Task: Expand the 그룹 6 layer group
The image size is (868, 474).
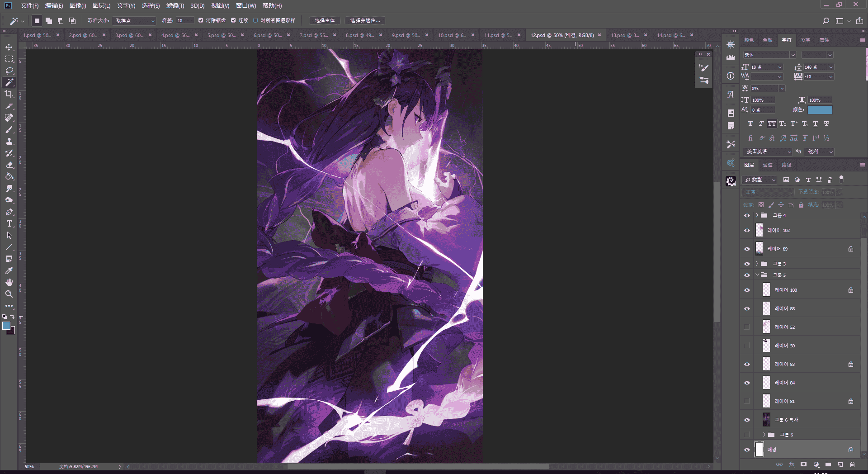Action: (764, 435)
